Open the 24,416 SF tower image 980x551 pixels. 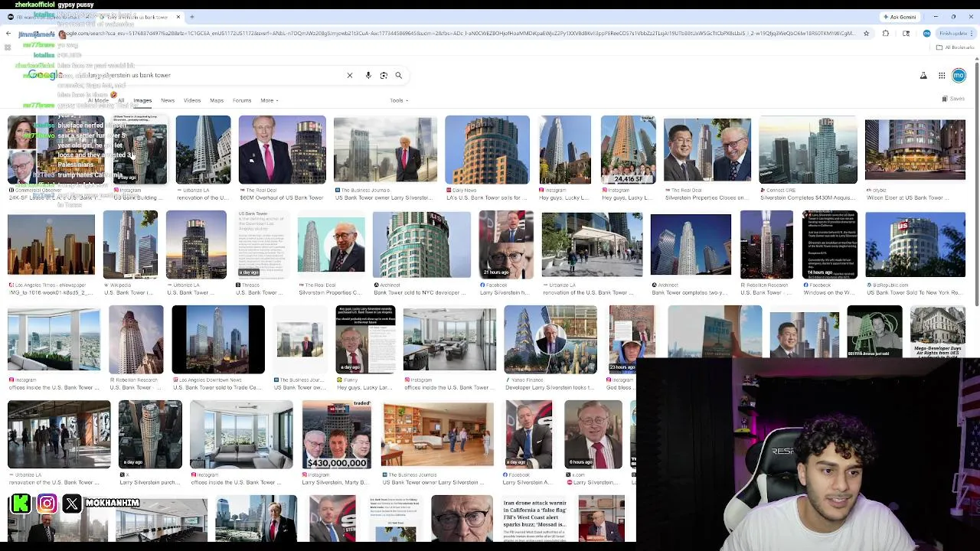click(x=628, y=150)
